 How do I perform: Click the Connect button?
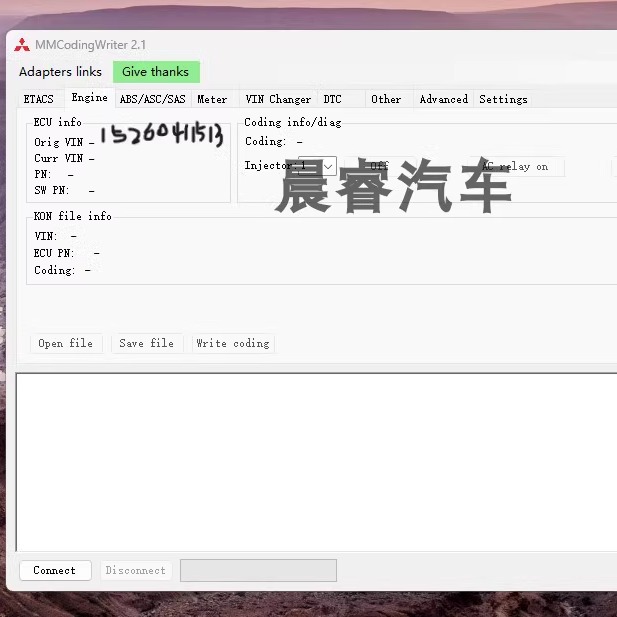[x=55, y=570]
